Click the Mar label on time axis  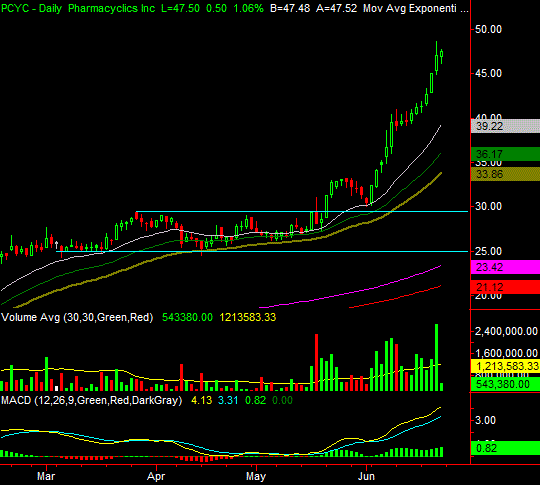click(x=46, y=476)
